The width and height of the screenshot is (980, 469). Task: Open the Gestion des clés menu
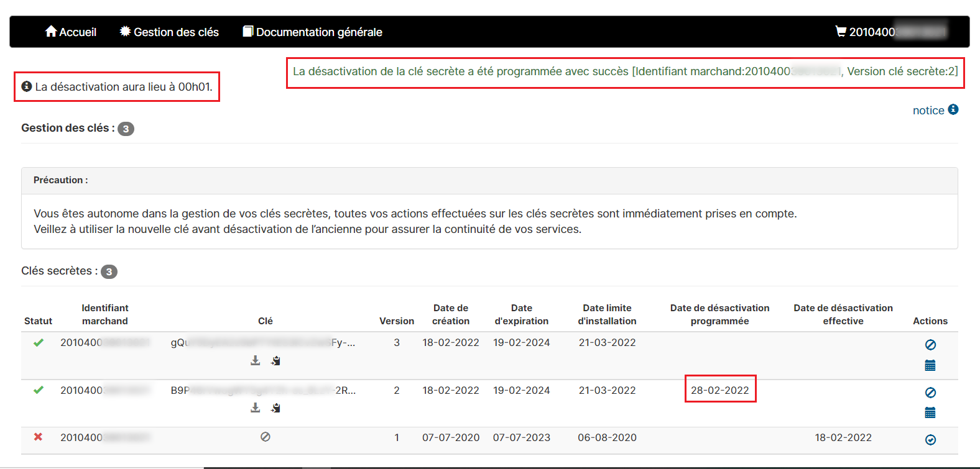point(169,32)
